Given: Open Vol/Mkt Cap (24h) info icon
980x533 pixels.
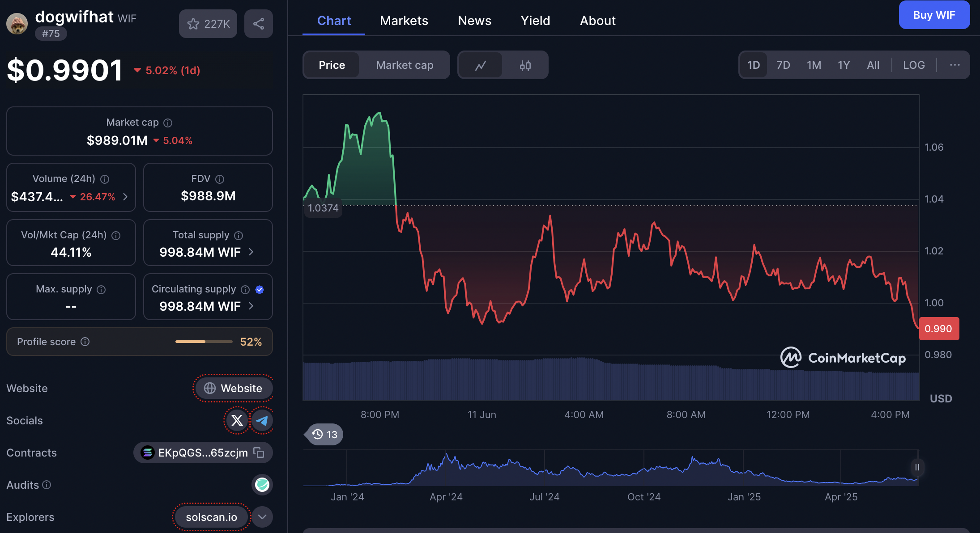Looking at the screenshot, I should 116,235.
